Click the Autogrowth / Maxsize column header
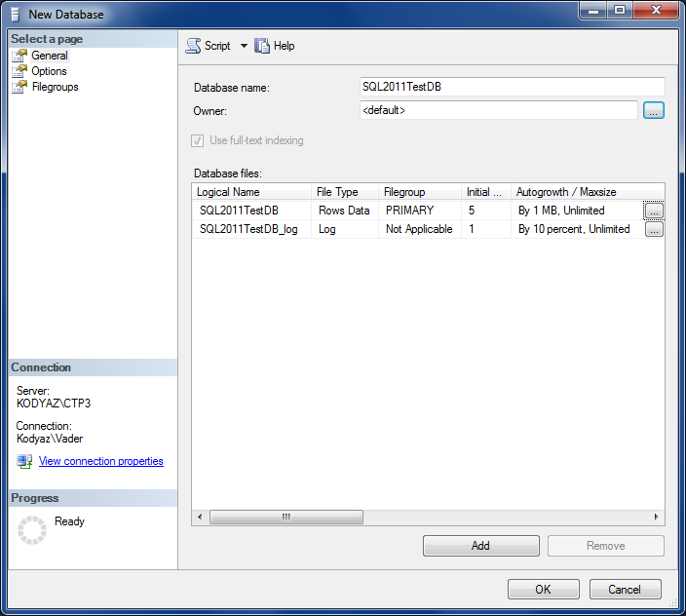The height and width of the screenshot is (616, 686). [588, 192]
